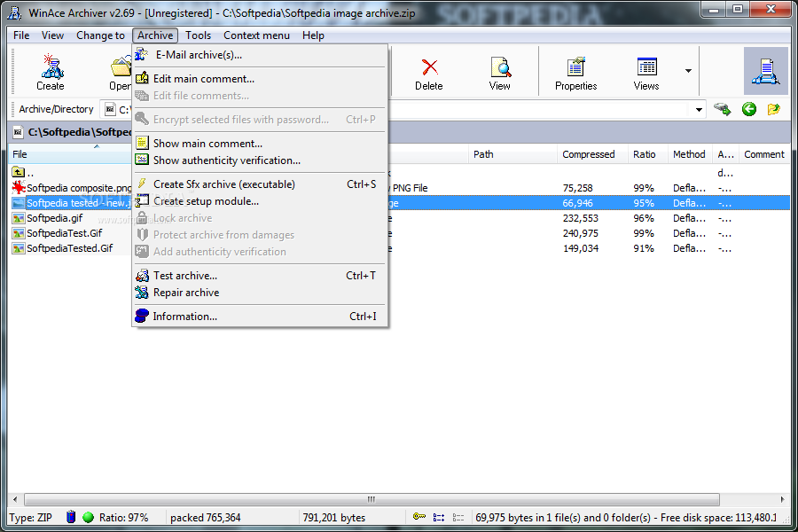Click the horizontal scrollbar thumb
This screenshot has width=798, height=532.
click(372, 499)
